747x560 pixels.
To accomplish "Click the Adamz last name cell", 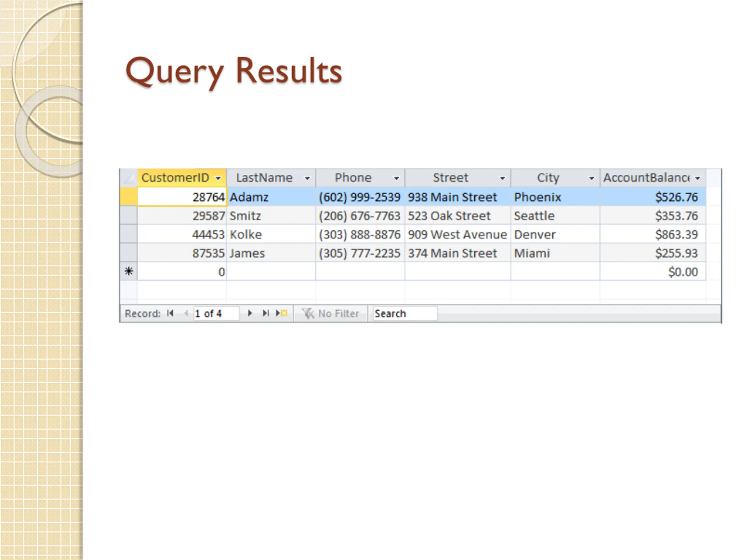I will pos(271,197).
